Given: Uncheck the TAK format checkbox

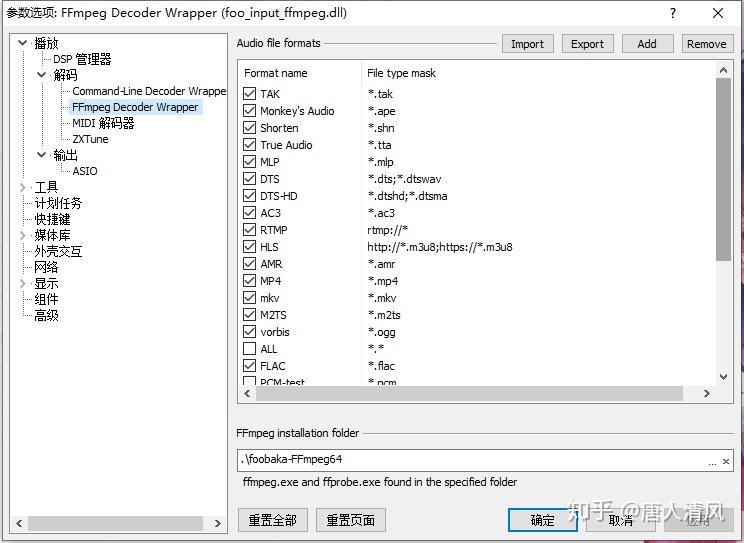Looking at the screenshot, I should coord(250,94).
